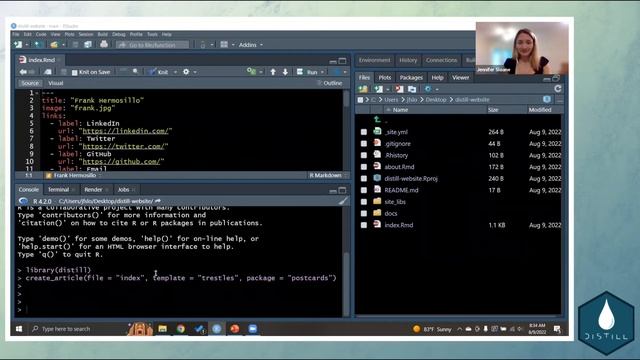
Task: Click the Insert new chunk icon
Action: (x=251, y=72)
